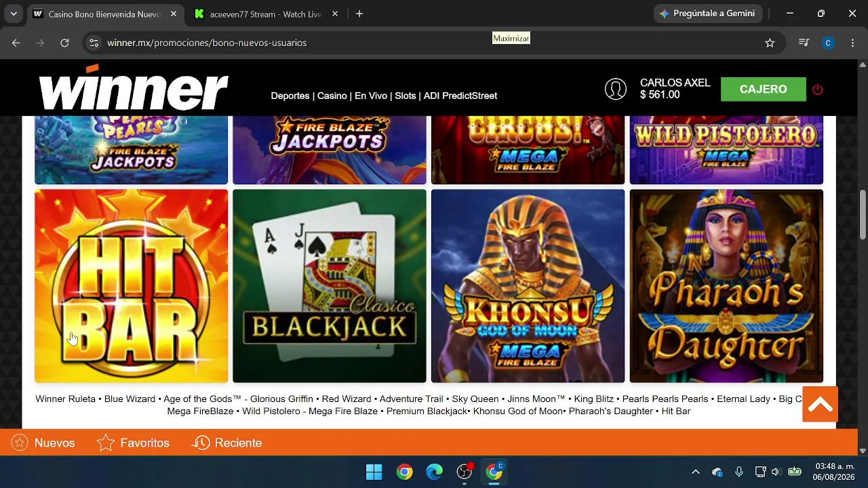Open the active Chrome profile window in taskbar
This screenshot has width=868, height=488.
[x=495, y=472]
